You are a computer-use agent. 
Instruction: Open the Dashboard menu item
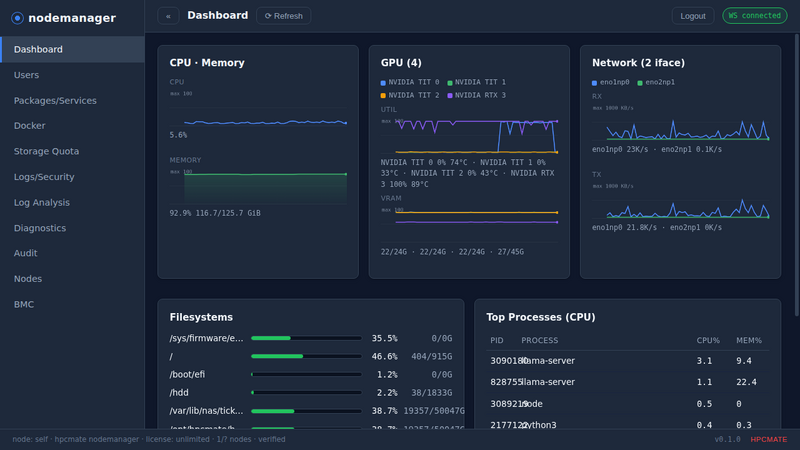(72, 49)
